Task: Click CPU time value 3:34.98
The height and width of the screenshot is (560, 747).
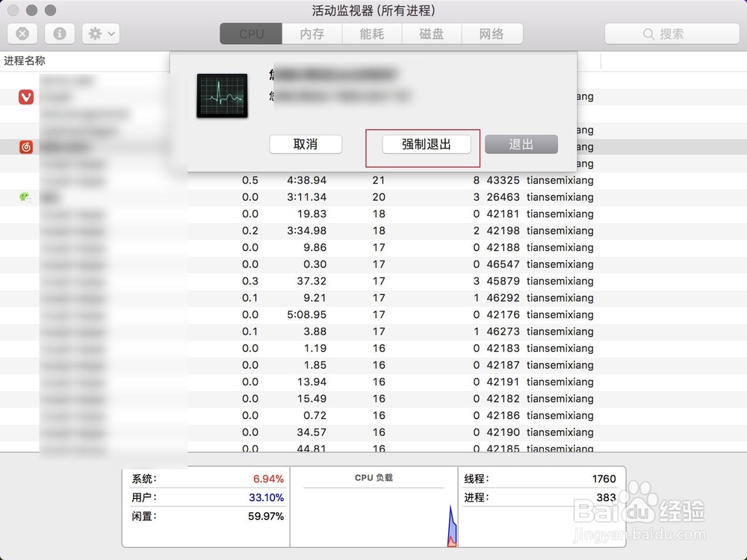Action: 306,231
